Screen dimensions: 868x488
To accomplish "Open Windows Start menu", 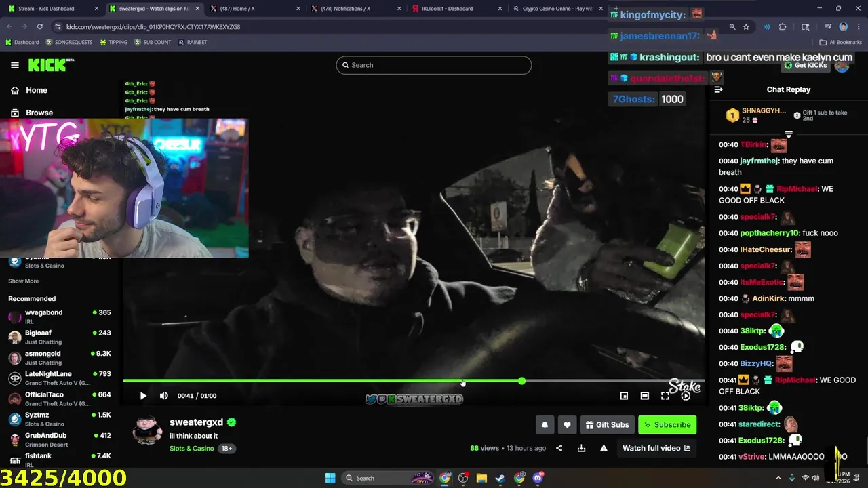I will (x=330, y=478).
